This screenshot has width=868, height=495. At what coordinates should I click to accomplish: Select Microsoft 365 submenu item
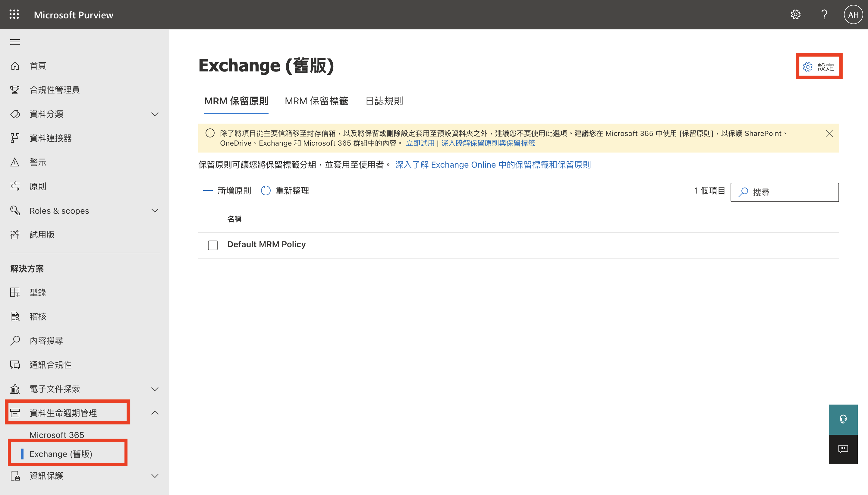[x=57, y=435]
